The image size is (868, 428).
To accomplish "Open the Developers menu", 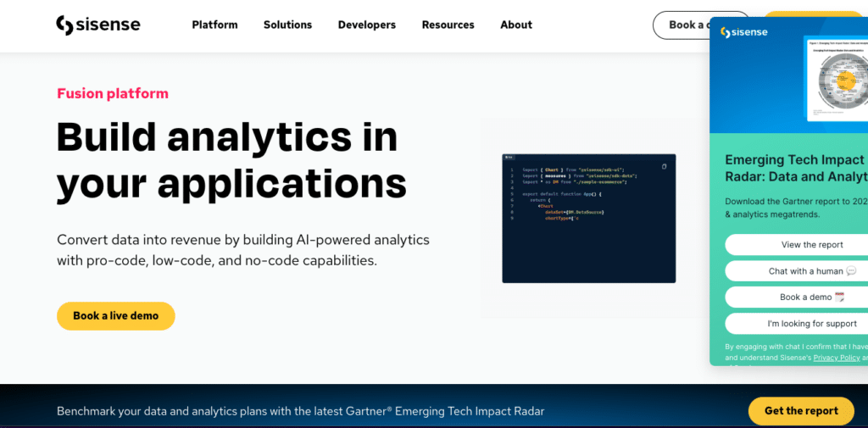I will pos(367,25).
